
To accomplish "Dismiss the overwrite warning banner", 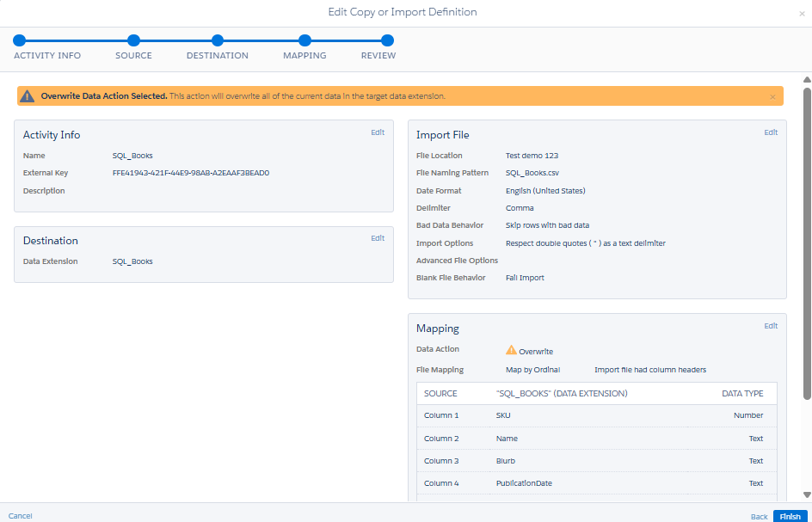I will coord(772,97).
